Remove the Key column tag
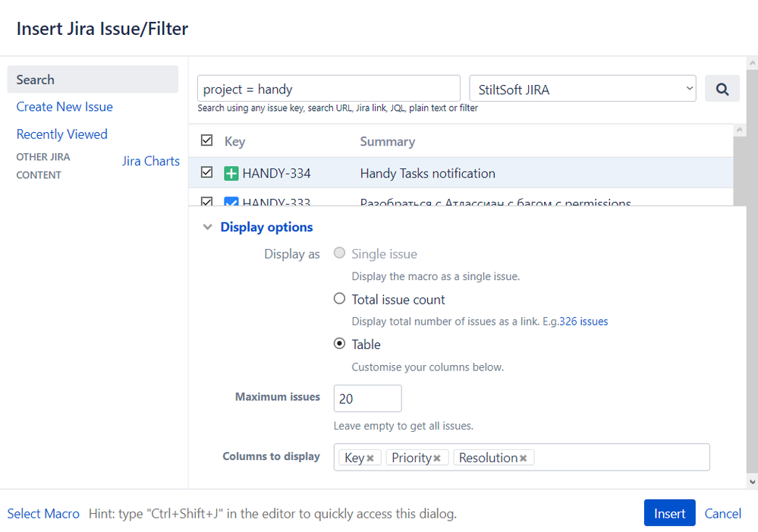758x532 pixels. point(370,458)
